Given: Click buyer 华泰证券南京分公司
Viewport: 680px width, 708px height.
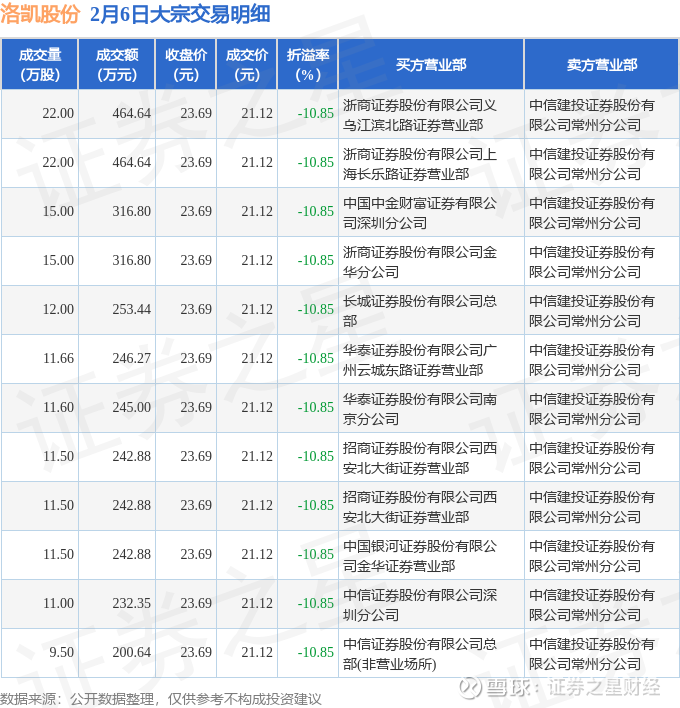Looking at the screenshot, I should click(x=420, y=409).
